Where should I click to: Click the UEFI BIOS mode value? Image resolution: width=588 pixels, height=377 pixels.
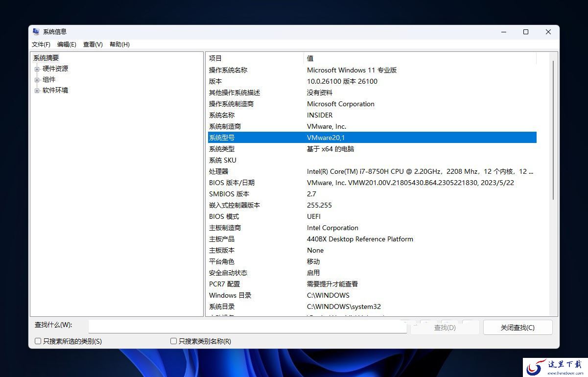coord(314,216)
